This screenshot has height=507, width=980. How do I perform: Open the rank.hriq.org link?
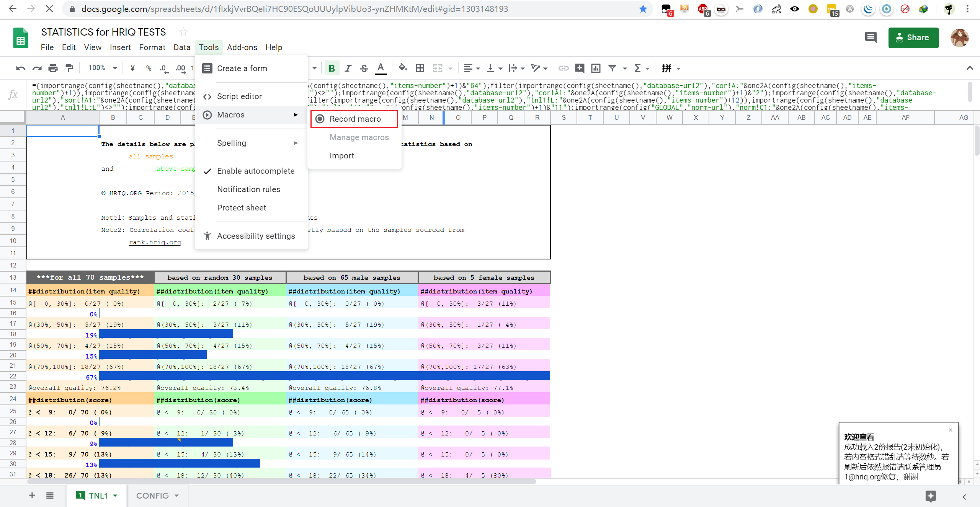(155, 242)
